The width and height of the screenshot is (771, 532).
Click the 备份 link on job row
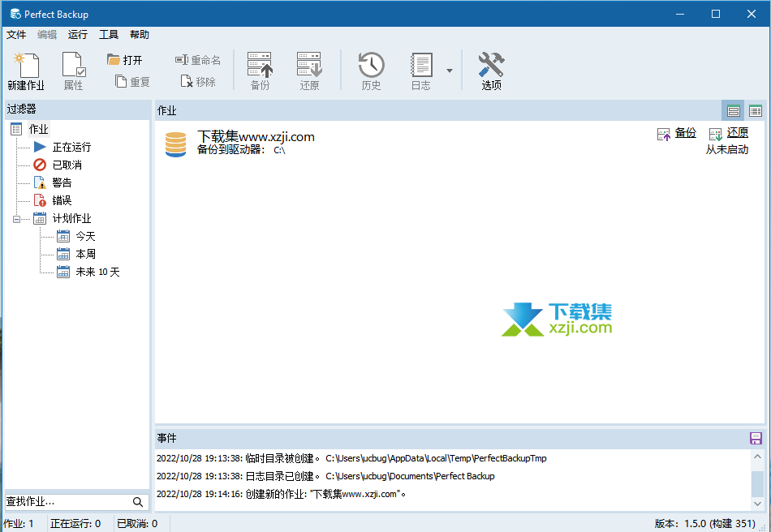686,133
